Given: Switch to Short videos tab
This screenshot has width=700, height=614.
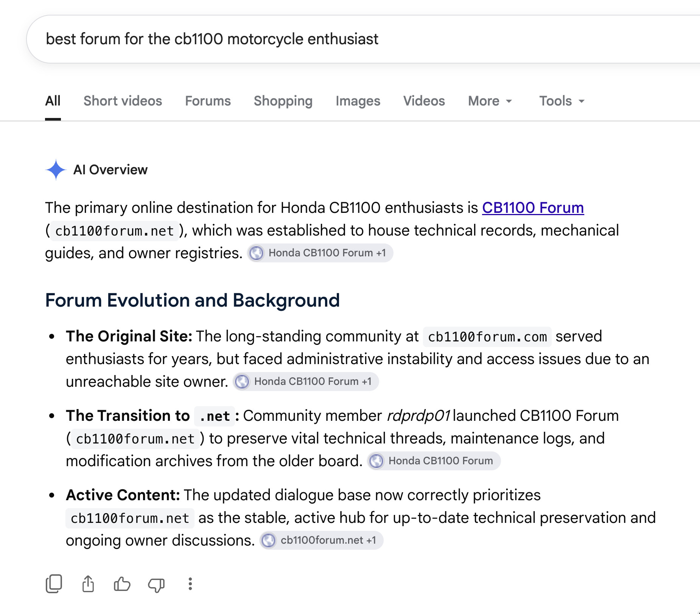Looking at the screenshot, I should point(123,101).
